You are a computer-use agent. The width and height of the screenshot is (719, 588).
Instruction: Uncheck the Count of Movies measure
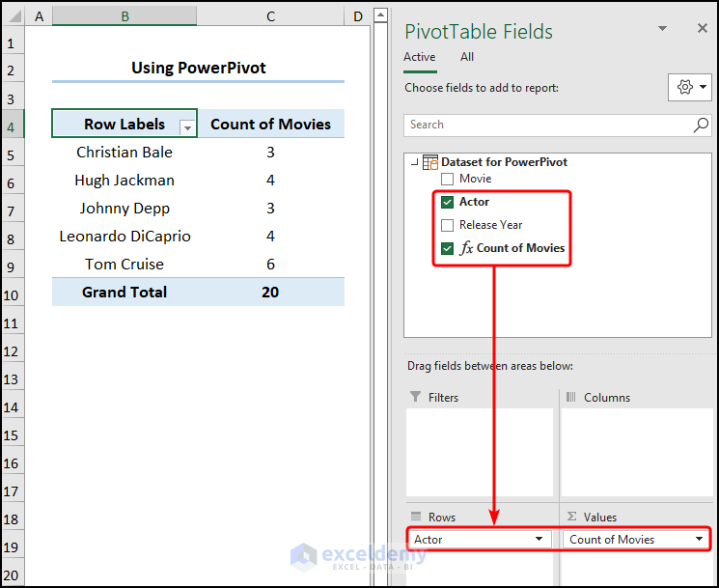point(447,248)
